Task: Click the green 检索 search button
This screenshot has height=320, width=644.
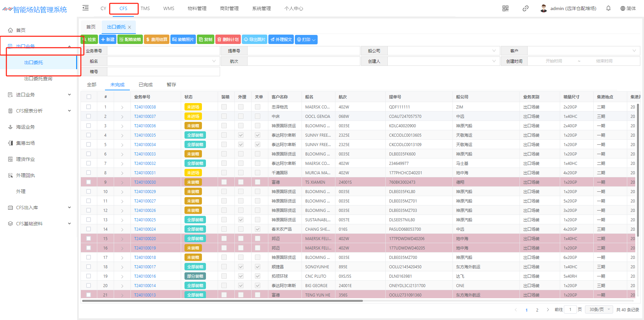Action: (x=90, y=40)
